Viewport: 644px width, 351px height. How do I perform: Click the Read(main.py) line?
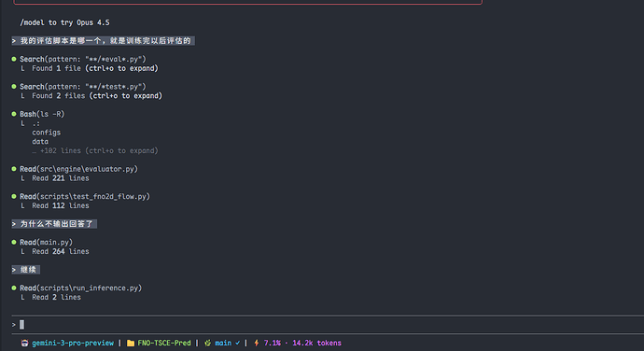pos(46,242)
